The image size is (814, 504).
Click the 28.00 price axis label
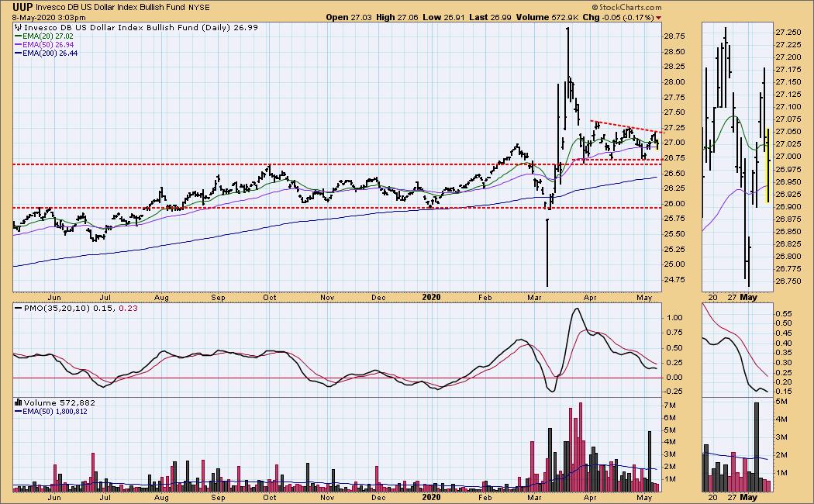tap(674, 82)
